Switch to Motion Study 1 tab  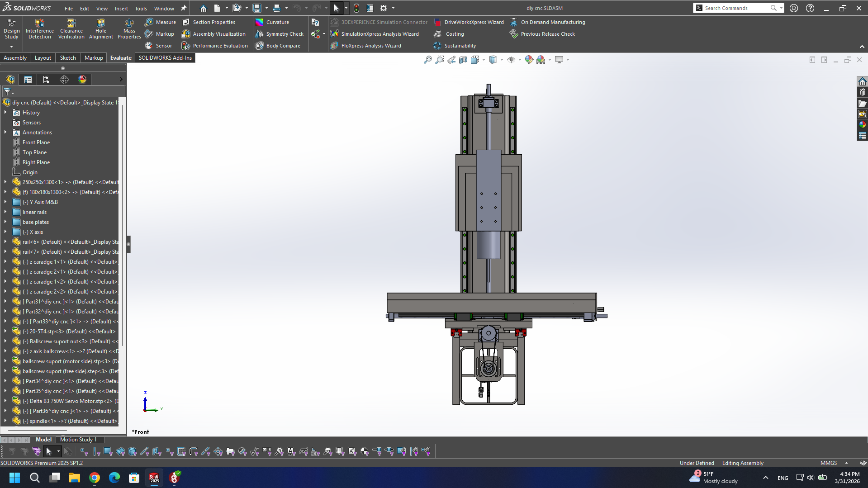pos(78,440)
